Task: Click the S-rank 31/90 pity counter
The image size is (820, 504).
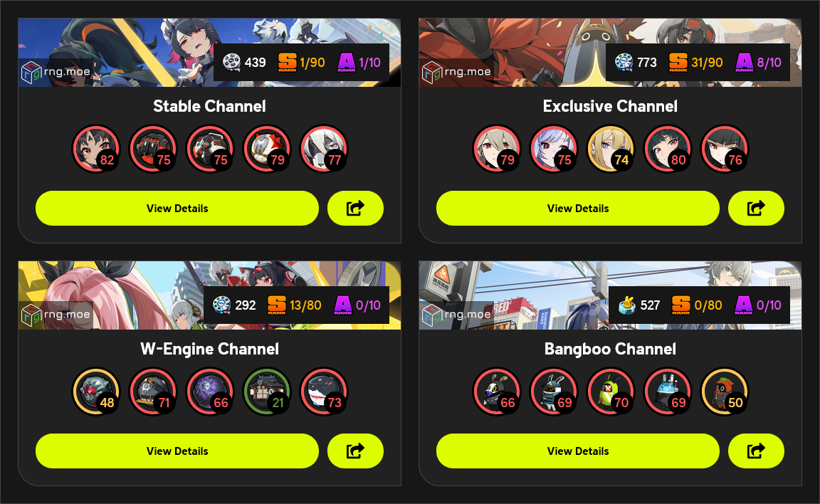Action: 696,62
